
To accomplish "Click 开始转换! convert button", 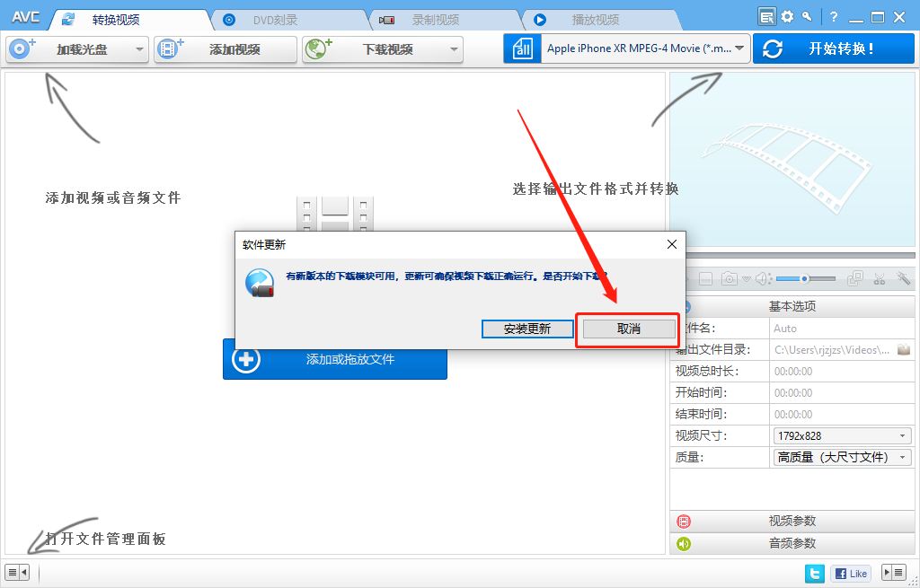I will click(833, 48).
